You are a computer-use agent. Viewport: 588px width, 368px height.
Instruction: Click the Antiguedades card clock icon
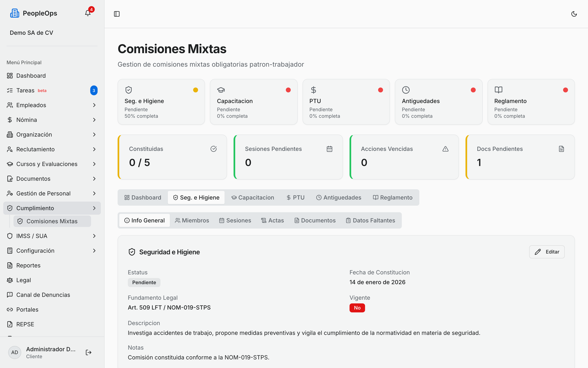tap(406, 90)
